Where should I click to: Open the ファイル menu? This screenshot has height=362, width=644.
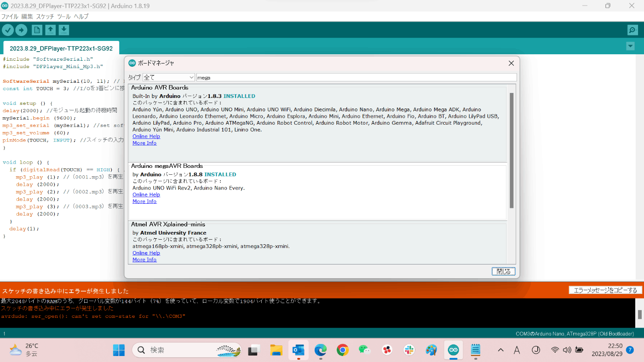10,16
